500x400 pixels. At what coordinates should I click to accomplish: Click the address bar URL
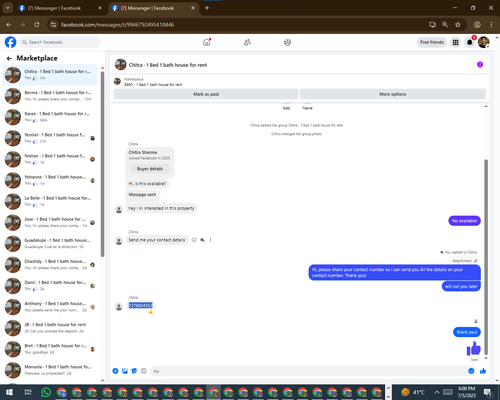[x=117, y=25]
